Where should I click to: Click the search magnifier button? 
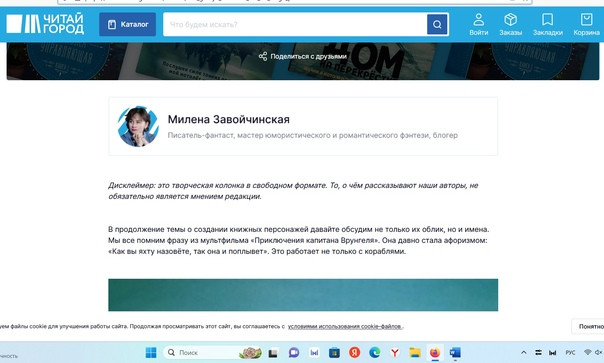pyautogui.click(x=437, y=24)
